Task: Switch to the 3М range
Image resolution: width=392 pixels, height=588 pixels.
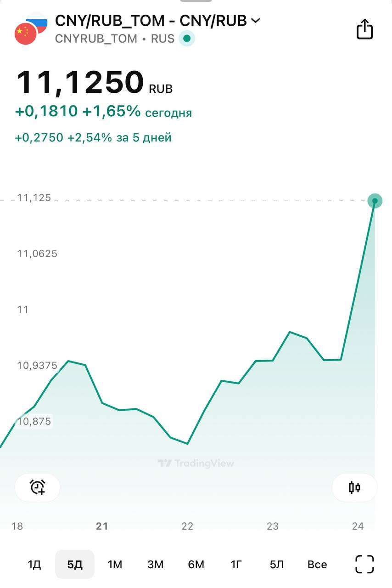Action: click(x=155, y=564)
